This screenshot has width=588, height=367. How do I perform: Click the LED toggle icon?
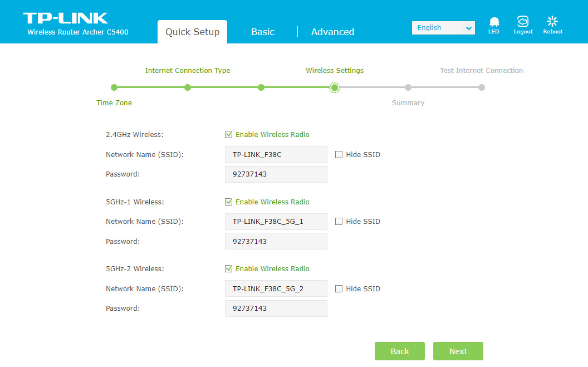pos(494,26)
